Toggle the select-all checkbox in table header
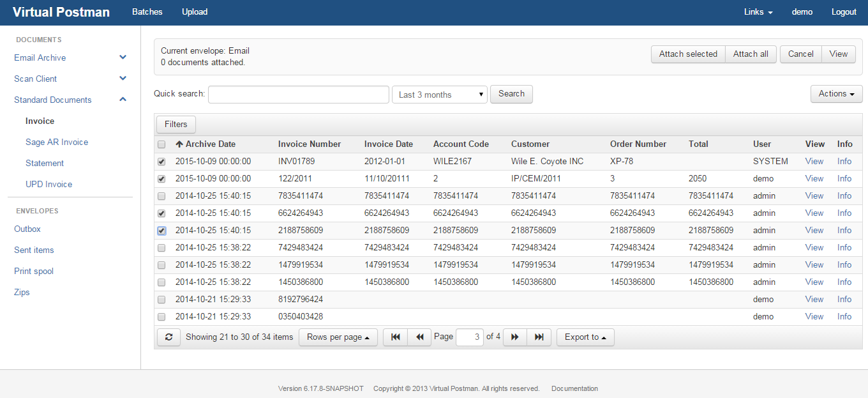The image size is (868, 398). pyautogui.click(x=161, y=144)
